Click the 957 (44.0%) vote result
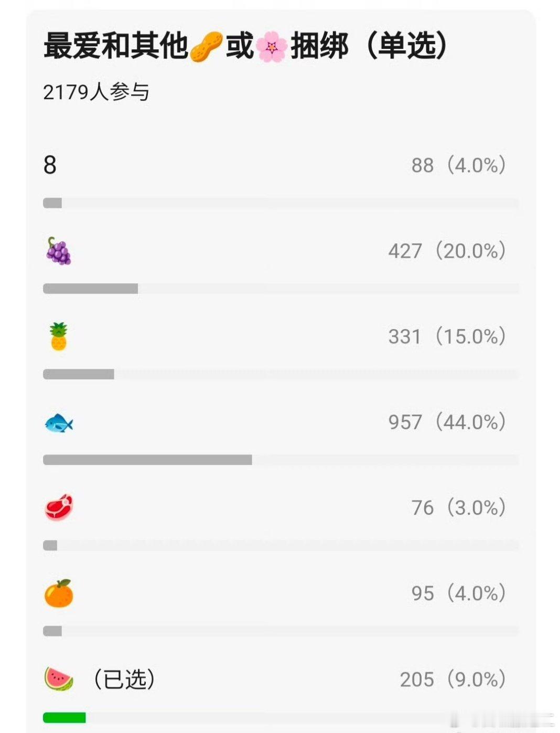Screen dimensions: 560x733 447,422
